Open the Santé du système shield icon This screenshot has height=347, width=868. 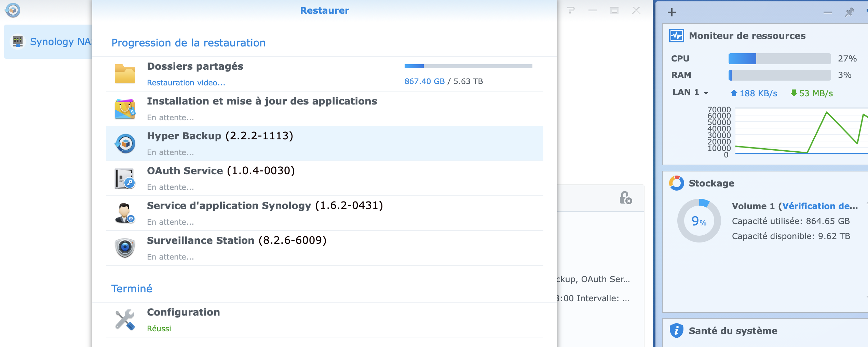(677, 331)
